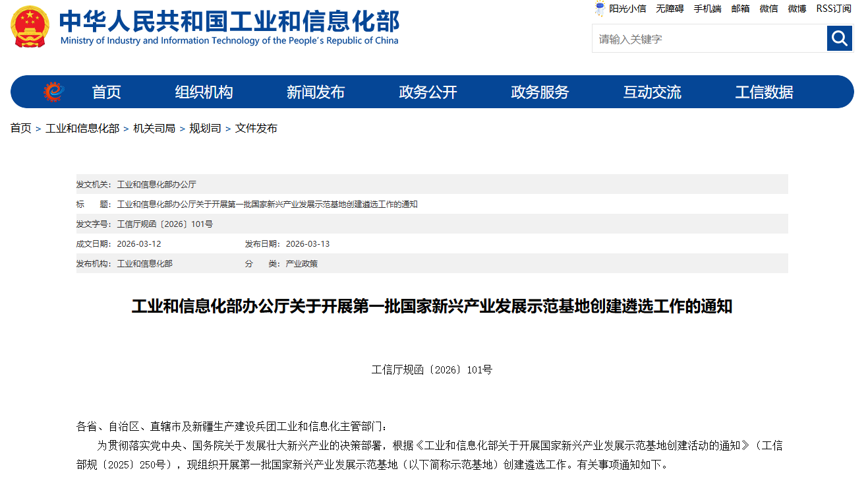
Task: Open the 政务公开 navigation menu
Action: (427, 92)
